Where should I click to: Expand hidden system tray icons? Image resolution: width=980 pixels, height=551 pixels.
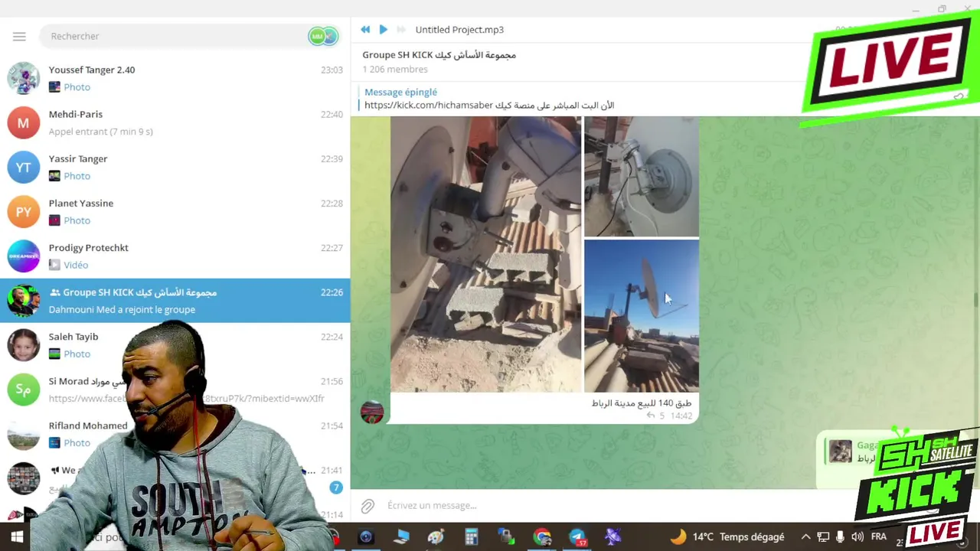click(805, 536)
